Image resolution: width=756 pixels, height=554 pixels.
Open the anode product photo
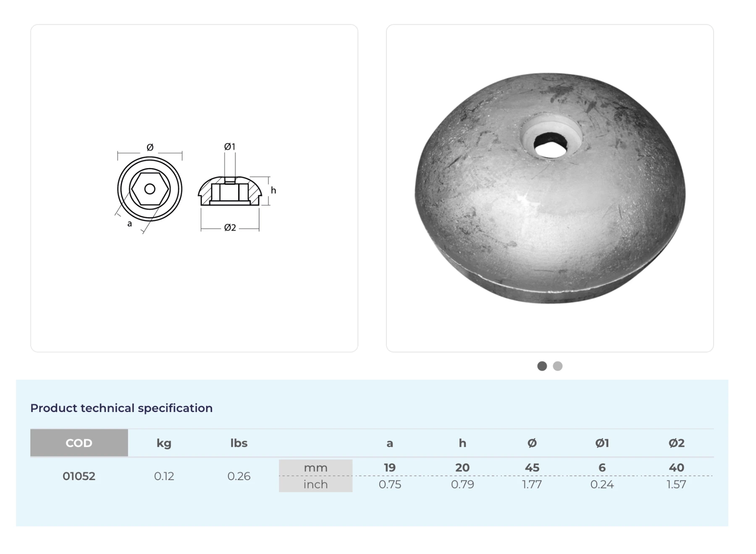549,188
